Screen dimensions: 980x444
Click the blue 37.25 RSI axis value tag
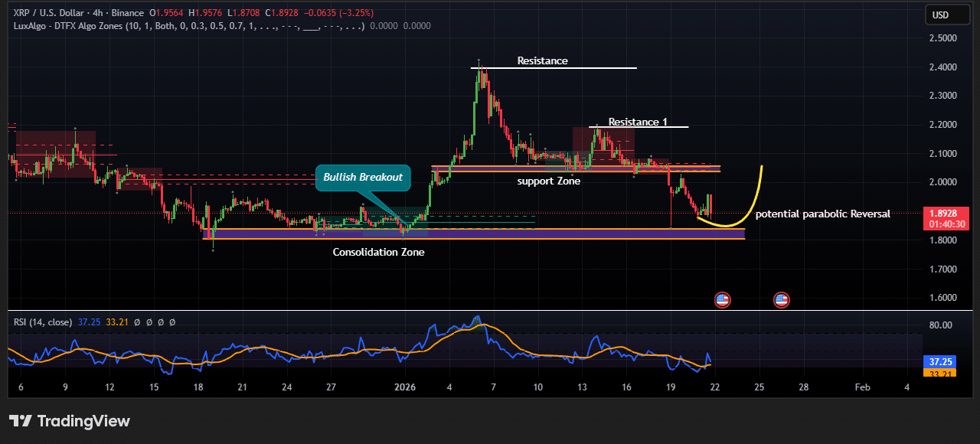click(940, 361)
